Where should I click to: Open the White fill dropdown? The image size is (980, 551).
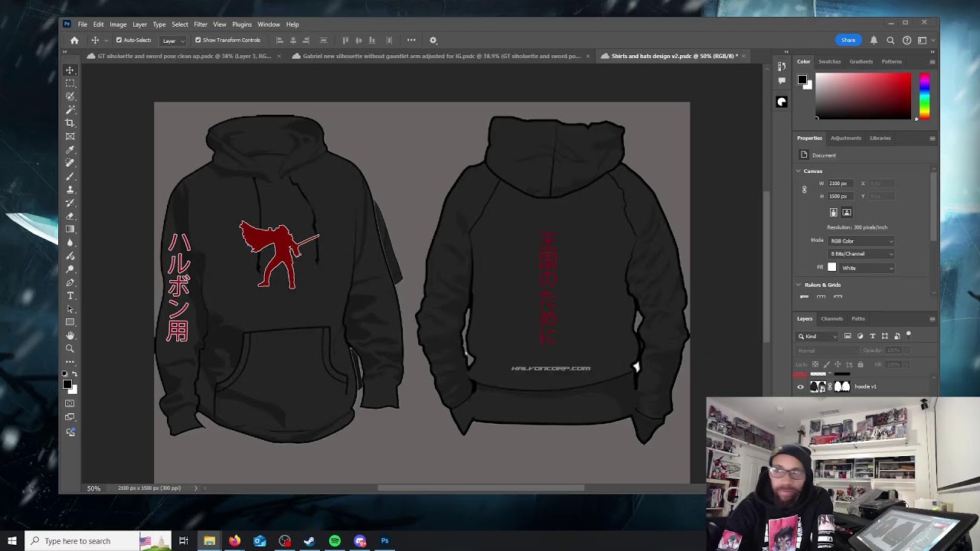tap(867, 268)
